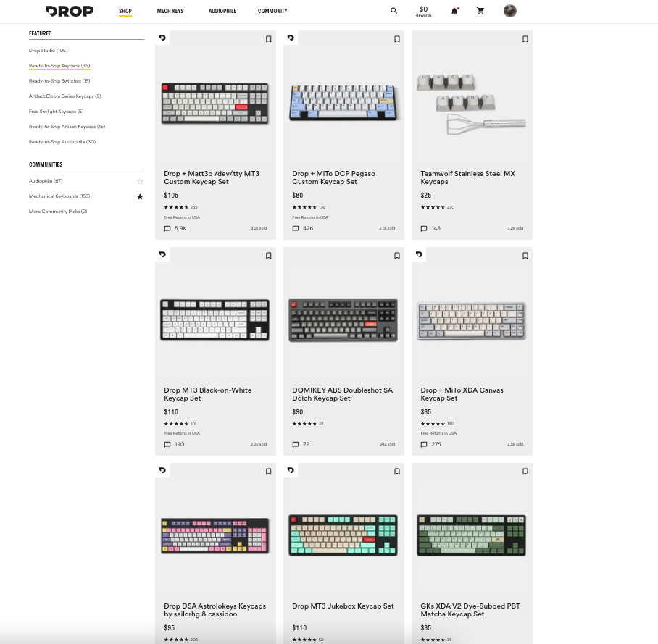Image resolution: width=658 pixels, height=644 pixels.
Task: Bookmark the GKs XDA V2 Matcha set
Action: (525, 472)
